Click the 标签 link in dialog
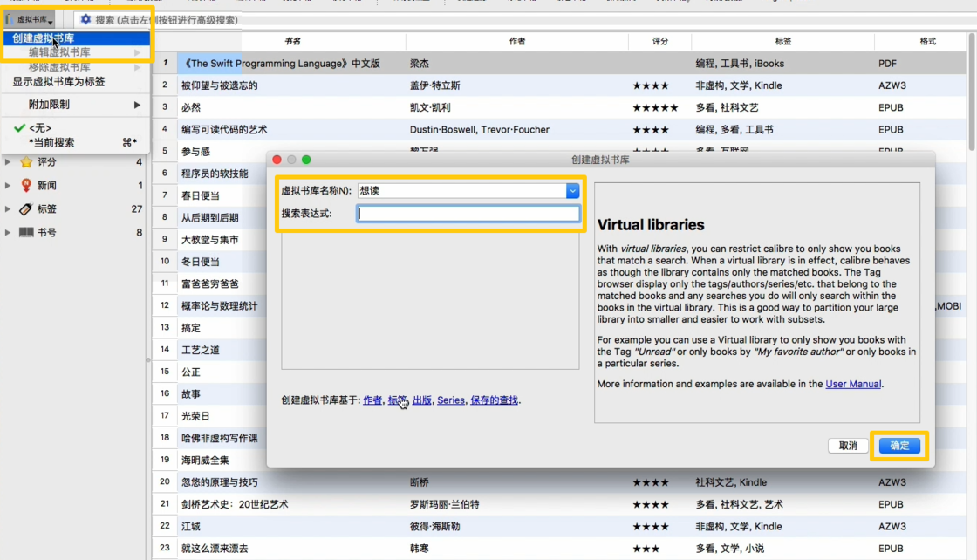The height and width of the screenshot is (560, 977). pyautogui.click(x=397, y=400)
